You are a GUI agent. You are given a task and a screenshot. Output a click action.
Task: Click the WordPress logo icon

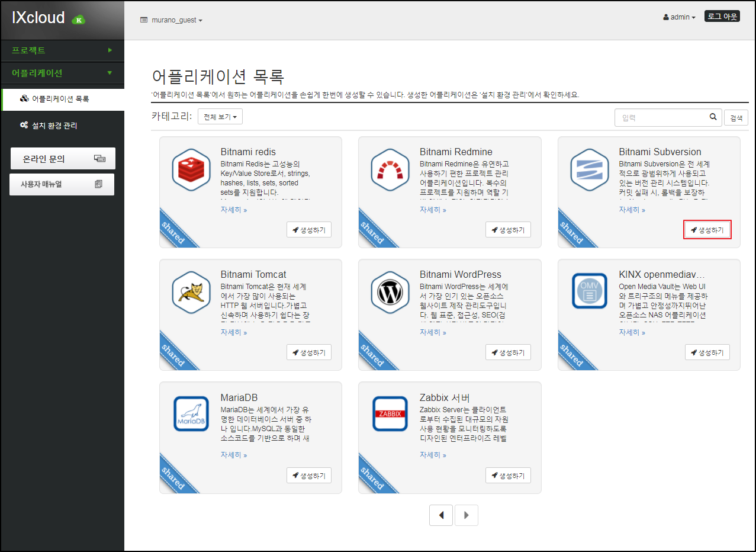tap(390, 293)
